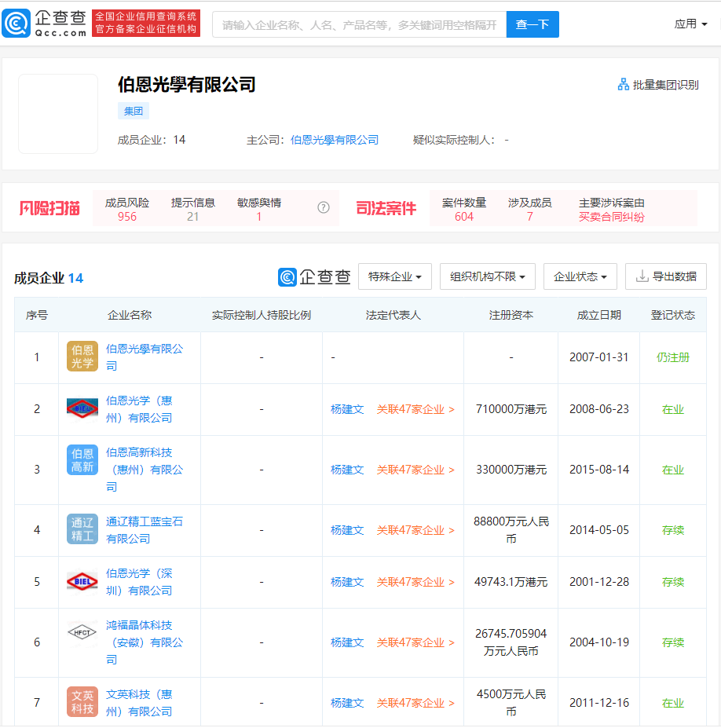The width and height of the screenshot is (721, 728).
Task: Click the 实际控制人持股比例 column header
Action: (x=262, y=315)
